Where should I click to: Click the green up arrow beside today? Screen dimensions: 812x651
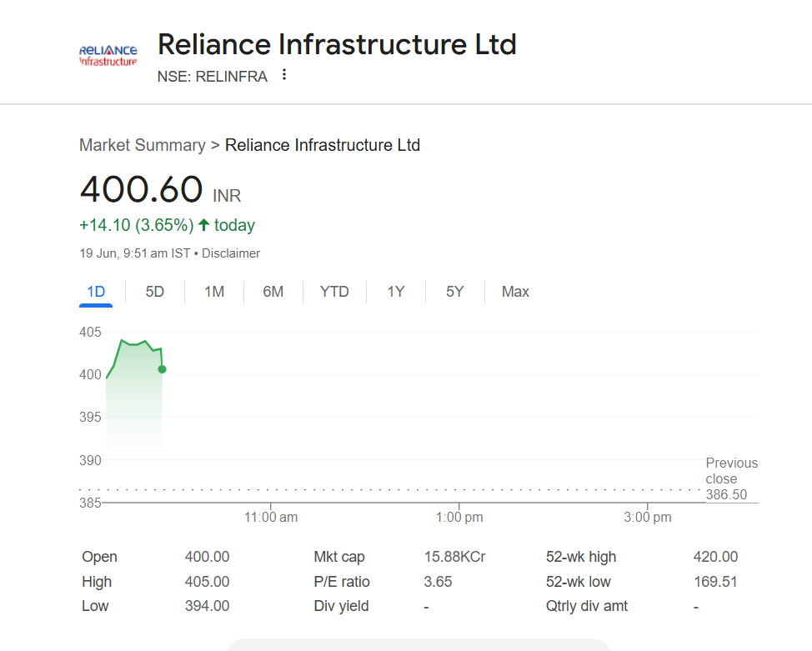tap(203, 225)
